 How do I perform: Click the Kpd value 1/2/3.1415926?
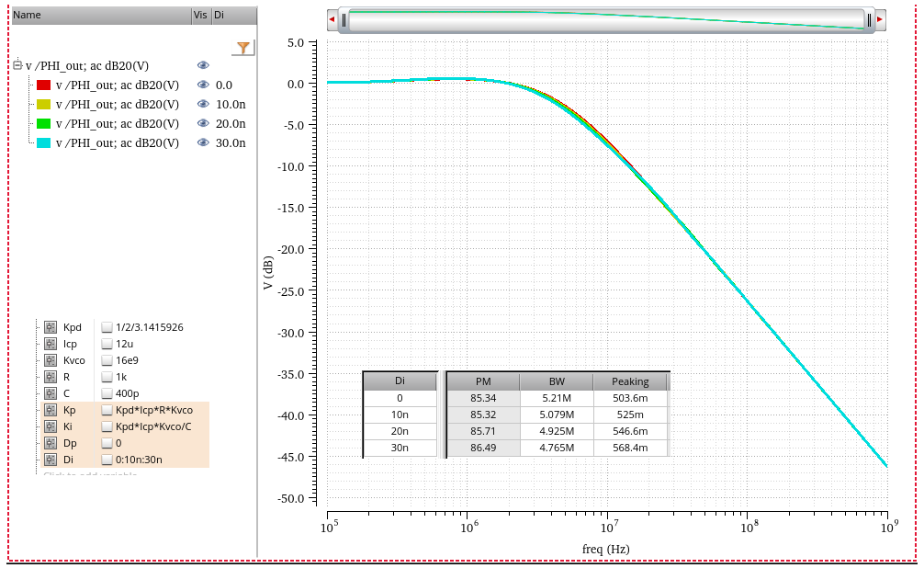click(x=150, y=327)
